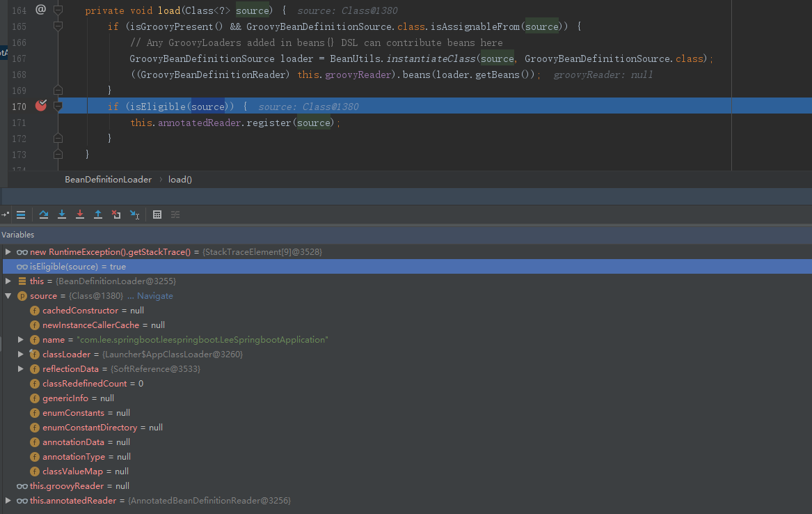
Task: Expand the classLoader field node
Action: tap(21, 355)
